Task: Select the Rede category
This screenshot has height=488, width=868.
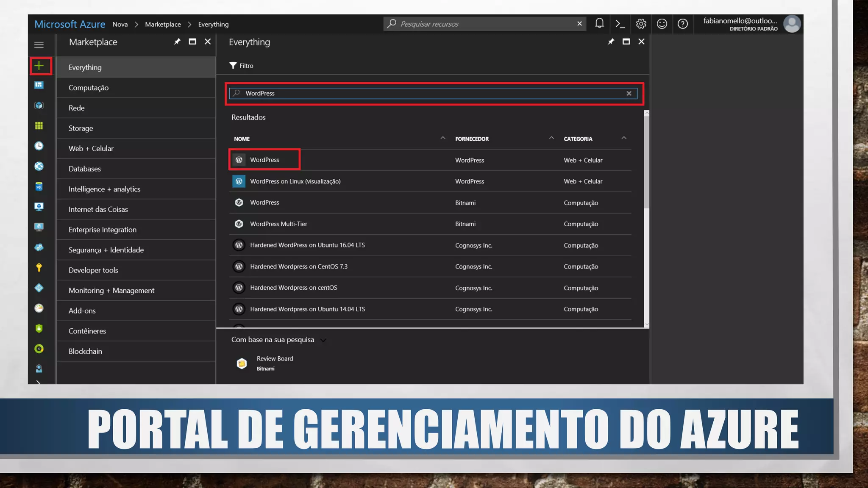Action: click(x=136, y=108)
